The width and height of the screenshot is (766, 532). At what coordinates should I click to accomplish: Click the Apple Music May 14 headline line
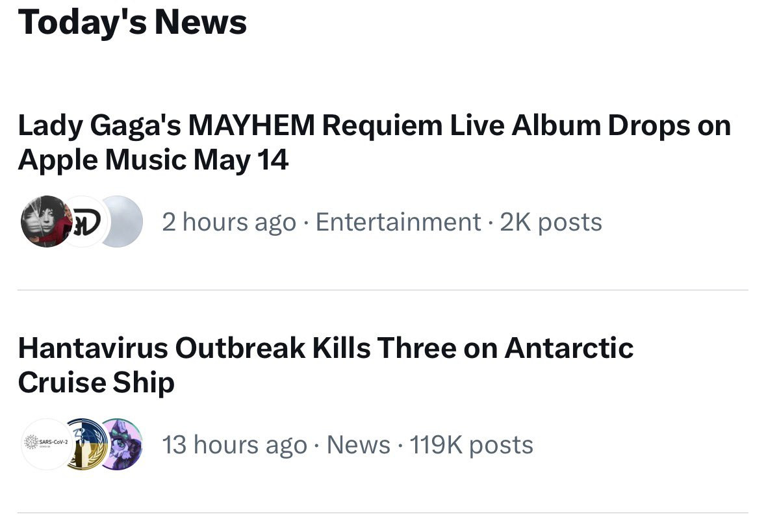[x=153, y=160]
